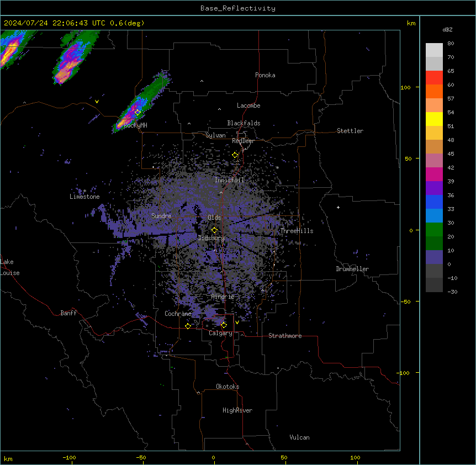Click the yellow marker near RockyMH
The width and height of the screenshot is (476, 465).
pyautogui.click(x=137, y=112)
